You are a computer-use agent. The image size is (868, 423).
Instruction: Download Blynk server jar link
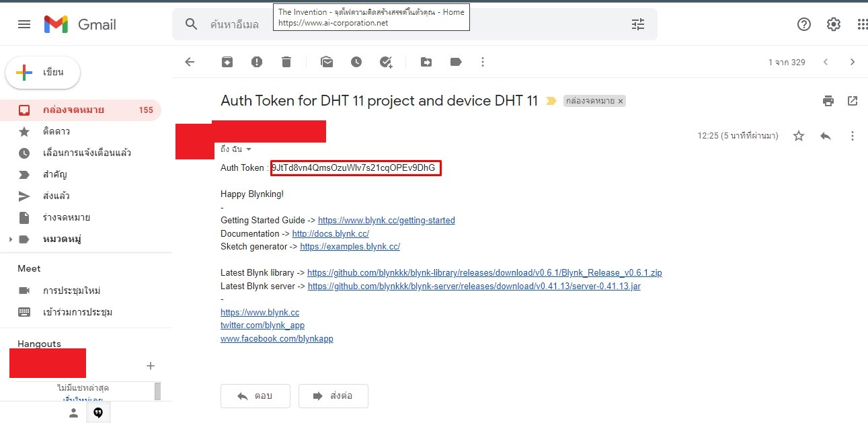(x=474, y=286)
